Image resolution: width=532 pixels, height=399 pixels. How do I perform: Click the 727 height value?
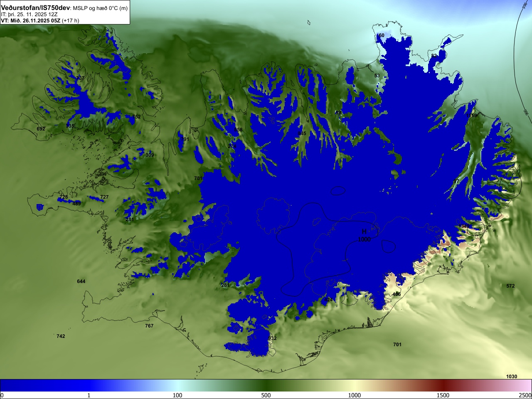click(104, 197)
